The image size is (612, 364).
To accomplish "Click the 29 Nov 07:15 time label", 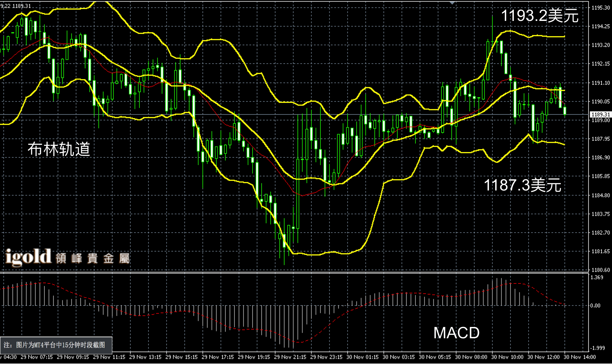I will pyautogui.click(x=37, y=357).
